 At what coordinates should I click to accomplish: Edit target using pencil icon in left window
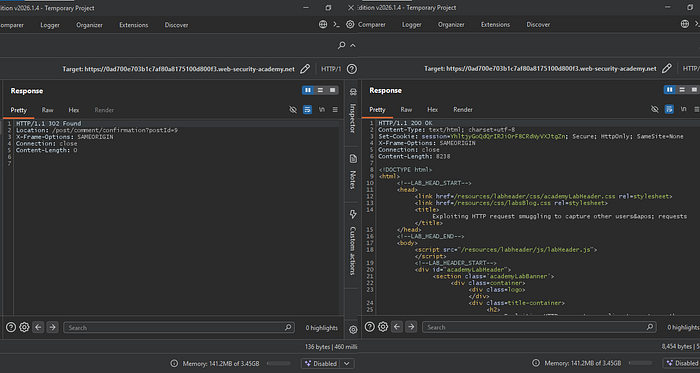point(305,69)
